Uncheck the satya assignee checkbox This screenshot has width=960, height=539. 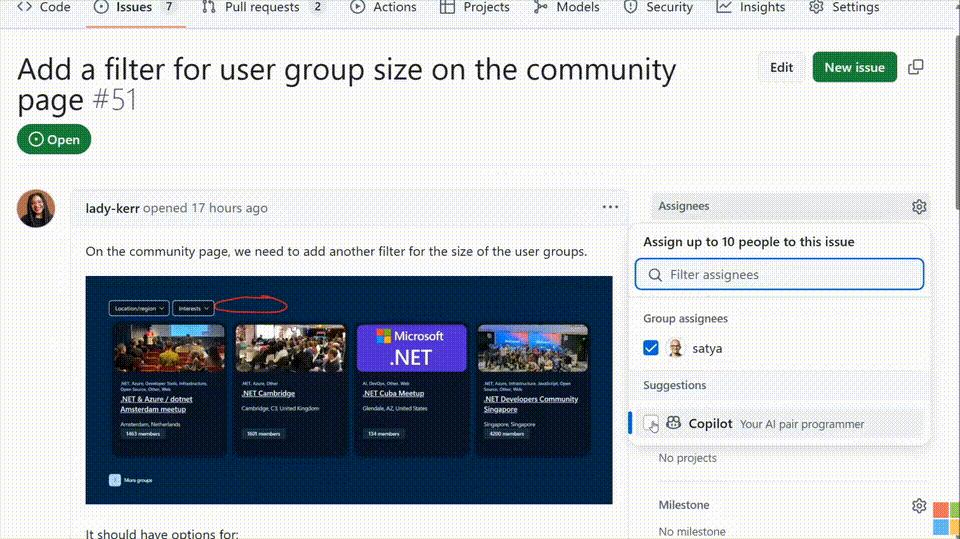click(651, 348)
